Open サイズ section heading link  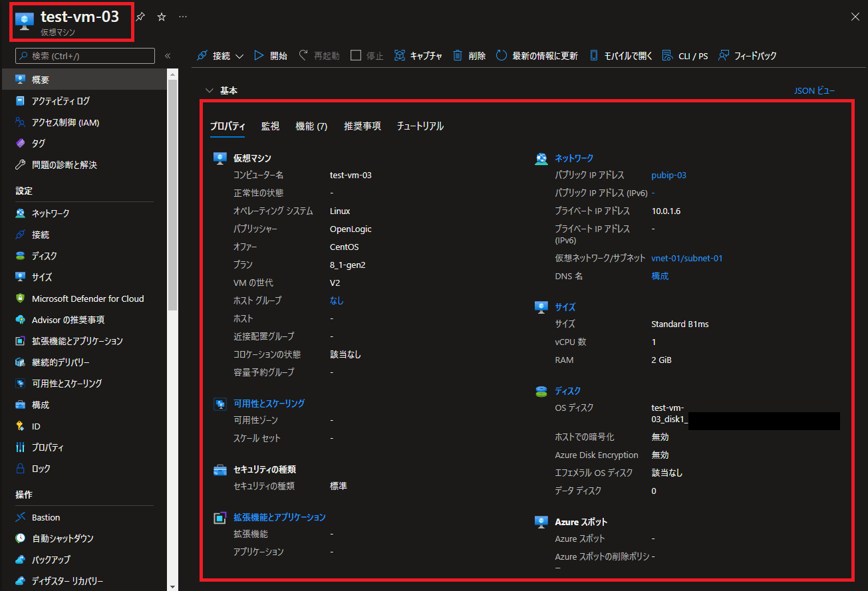565,307
